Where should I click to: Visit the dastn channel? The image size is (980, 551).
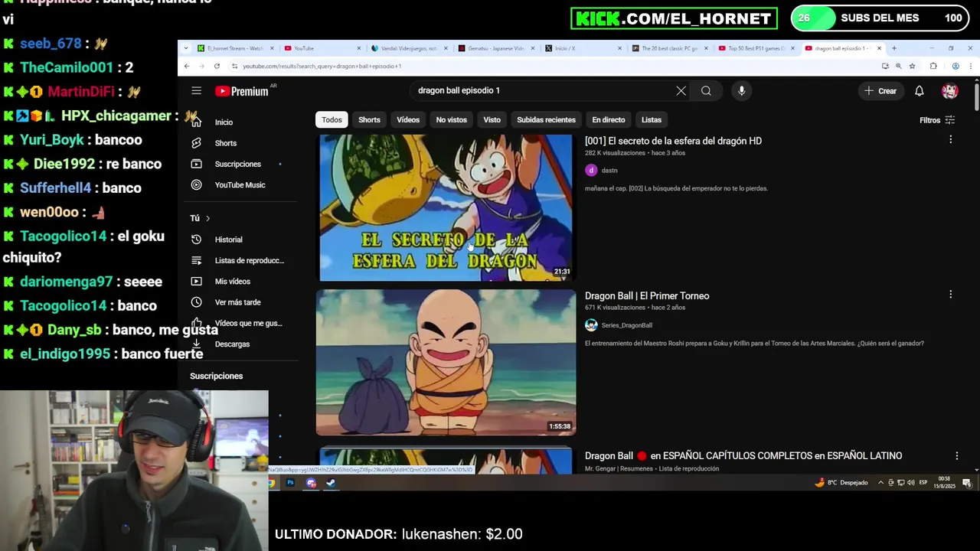click(609, 171)
